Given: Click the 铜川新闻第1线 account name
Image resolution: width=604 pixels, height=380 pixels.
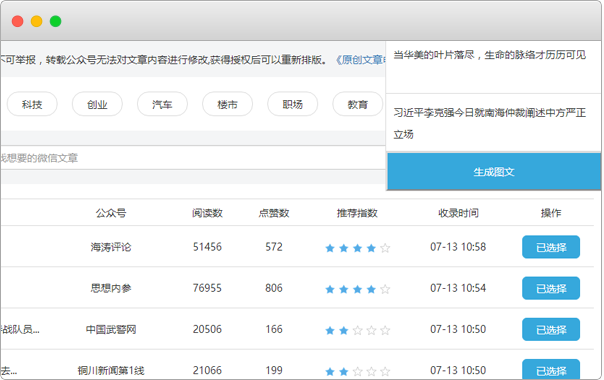Looking at the screenshot, I should (111, 370).
